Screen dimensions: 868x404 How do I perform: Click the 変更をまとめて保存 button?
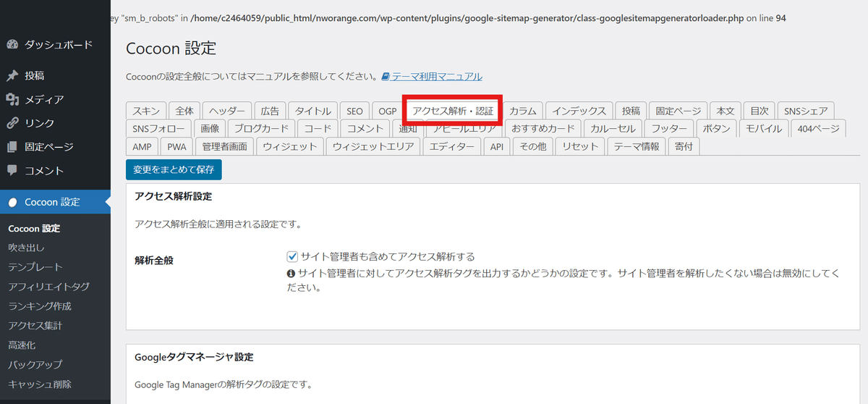coord(174,169)
